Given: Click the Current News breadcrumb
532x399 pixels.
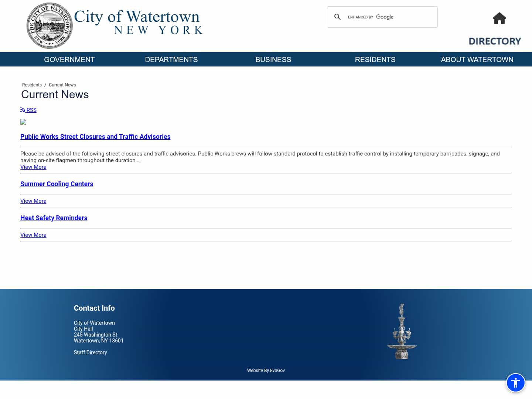Looking at the screenshot, I should pyautogui.click(x=62, y=85).
